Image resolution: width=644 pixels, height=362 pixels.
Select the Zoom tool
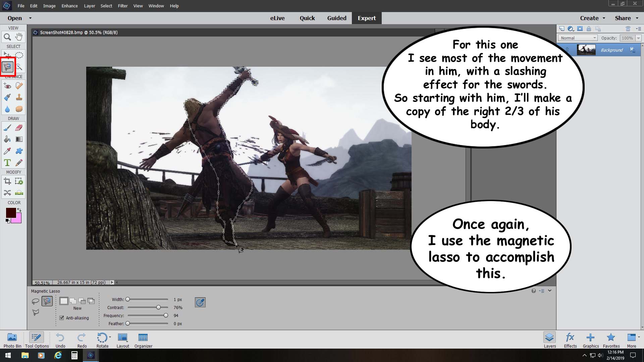click(x=7, y=37)
